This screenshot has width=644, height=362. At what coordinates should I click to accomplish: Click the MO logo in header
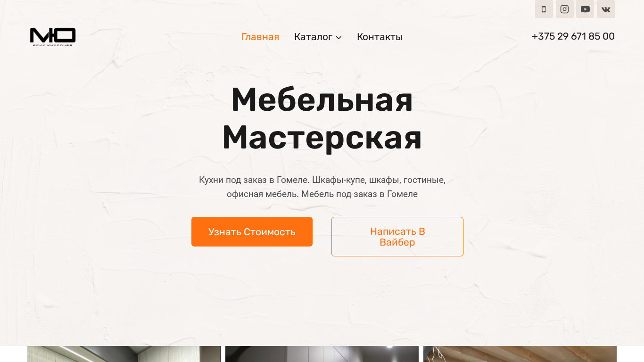[53, 37]
